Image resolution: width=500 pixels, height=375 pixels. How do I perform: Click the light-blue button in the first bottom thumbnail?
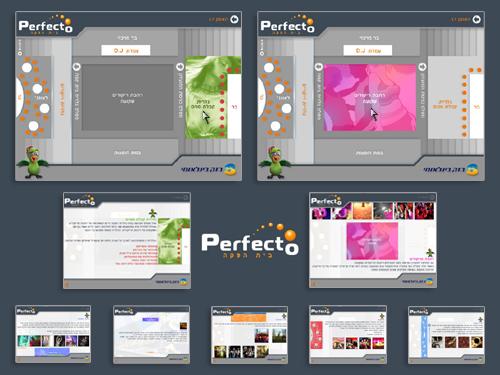52,351
